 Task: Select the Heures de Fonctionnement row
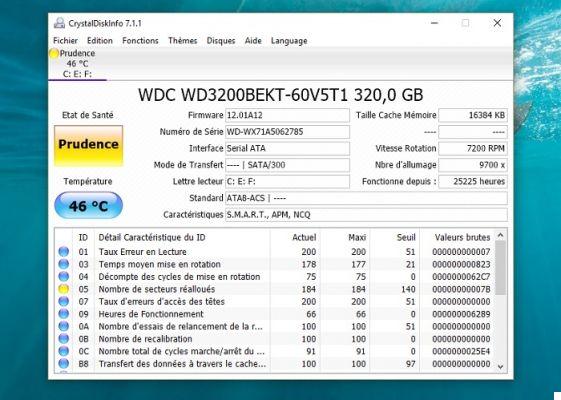[x=275, y=314]
